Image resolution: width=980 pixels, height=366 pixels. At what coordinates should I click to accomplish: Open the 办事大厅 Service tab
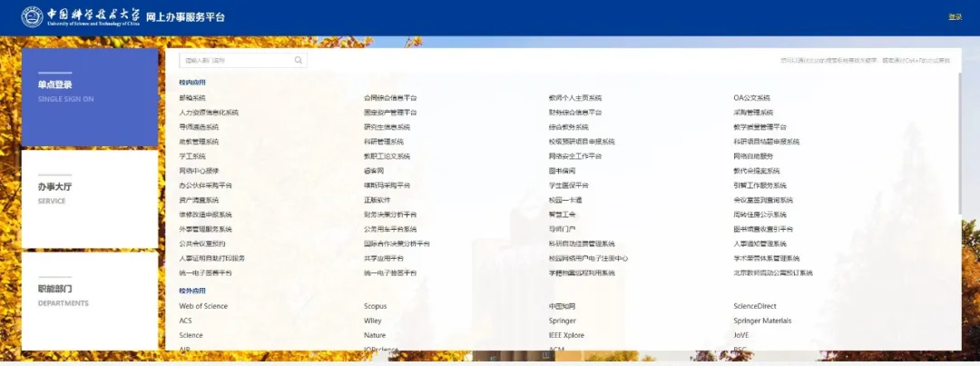[x=89, y=199]
